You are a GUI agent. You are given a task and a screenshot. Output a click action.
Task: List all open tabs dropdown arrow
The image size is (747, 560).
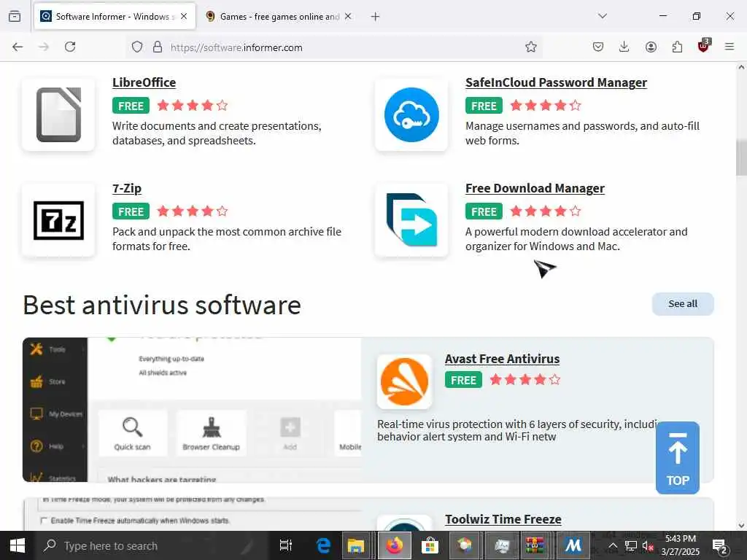coord(603,16)
